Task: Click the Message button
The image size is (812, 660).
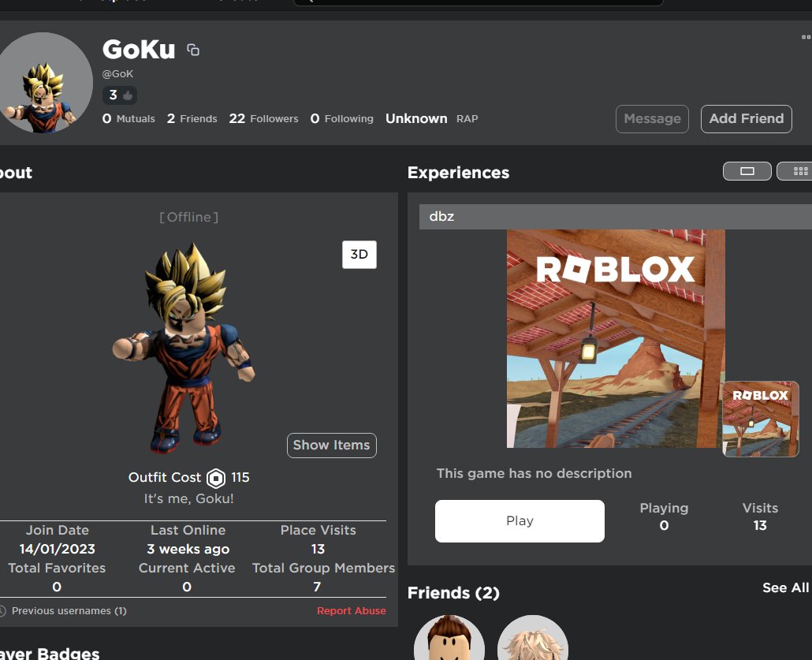Action: (x=652, y=118)
